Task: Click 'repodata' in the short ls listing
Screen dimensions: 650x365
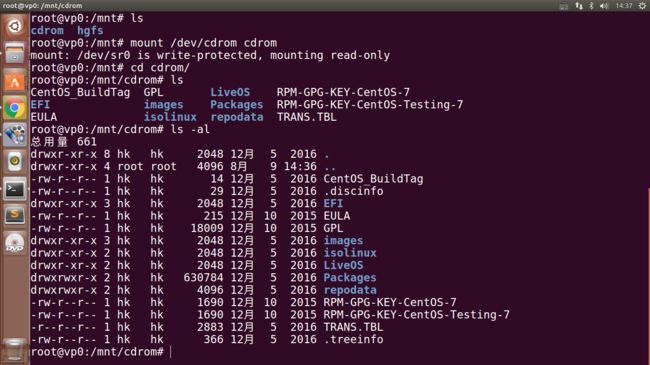Action: point(237,117)
